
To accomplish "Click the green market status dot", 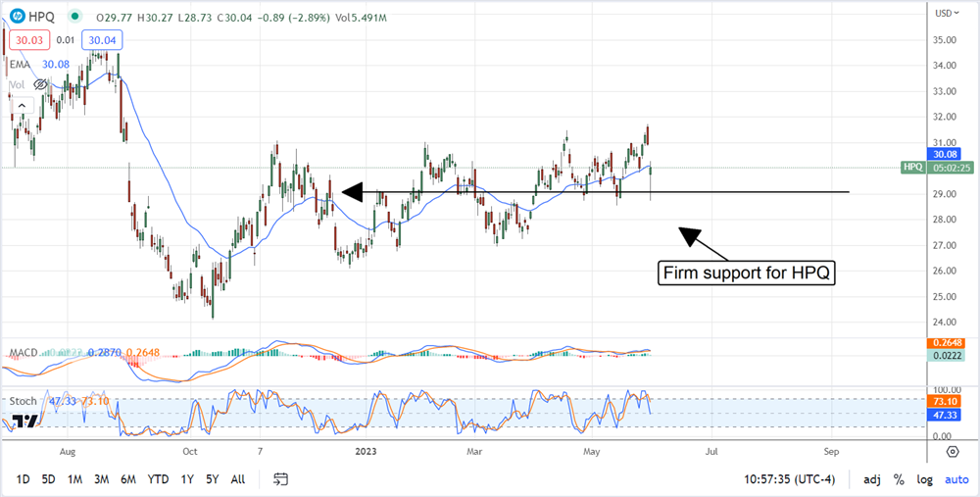I will 75,17.
